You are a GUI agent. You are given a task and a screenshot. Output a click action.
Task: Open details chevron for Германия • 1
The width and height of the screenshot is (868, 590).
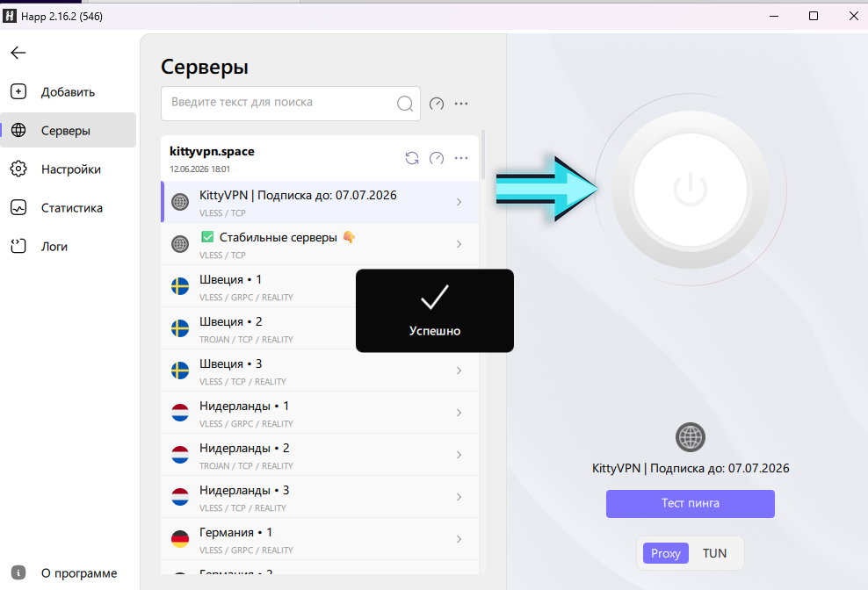[x=459, y=538]
